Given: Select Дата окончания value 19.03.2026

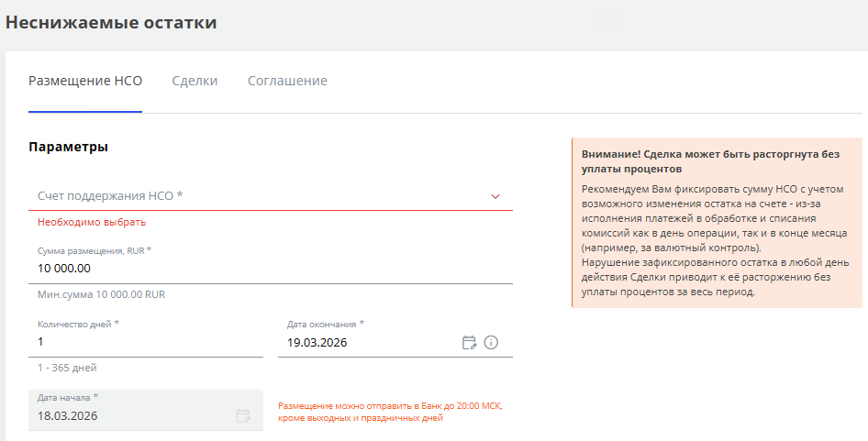Looking at the screenshot, I should [317, 343].
